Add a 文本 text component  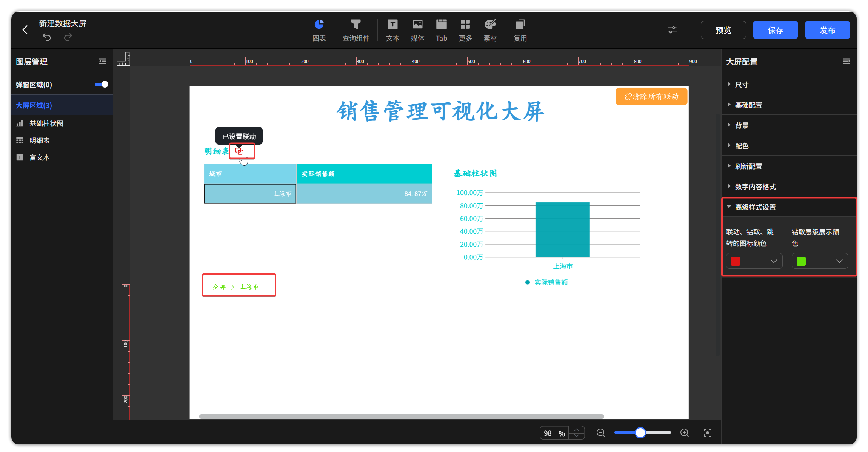click(x=392, y=30)
